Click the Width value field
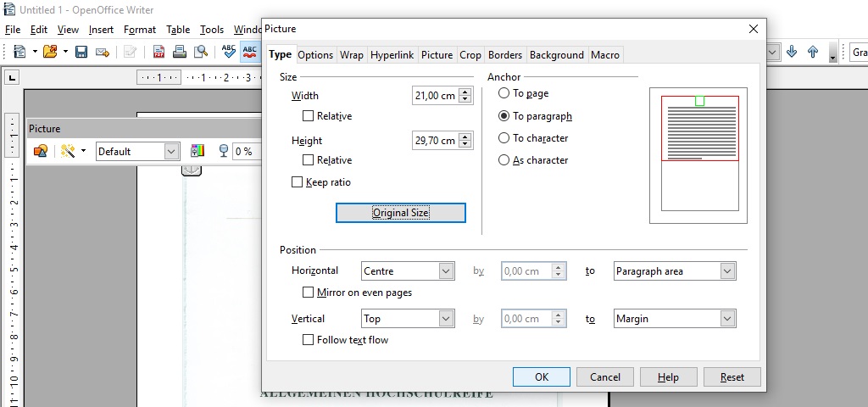 (x=434, y=96)
